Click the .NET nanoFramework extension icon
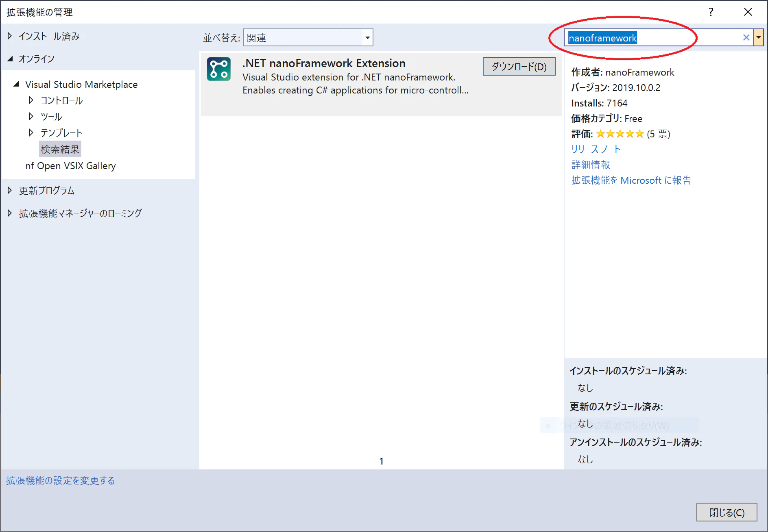The height and width of the screenshot is (532, 768). [x=219, y=69]
